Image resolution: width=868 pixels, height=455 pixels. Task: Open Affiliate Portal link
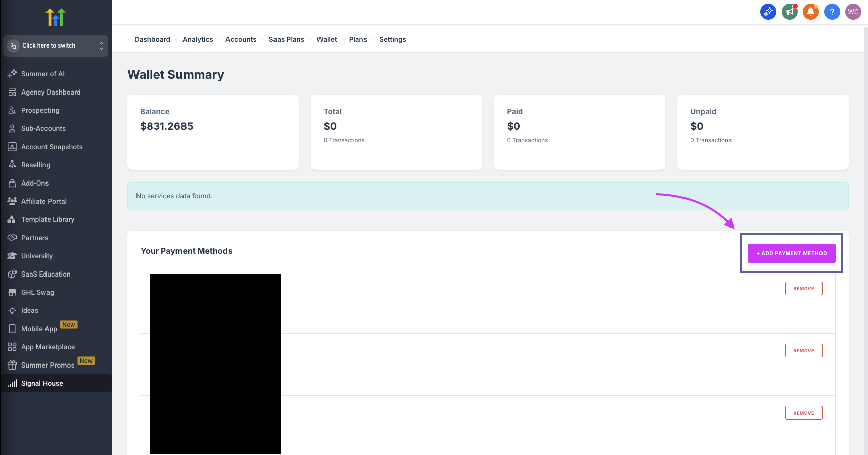tap(44, 201)
